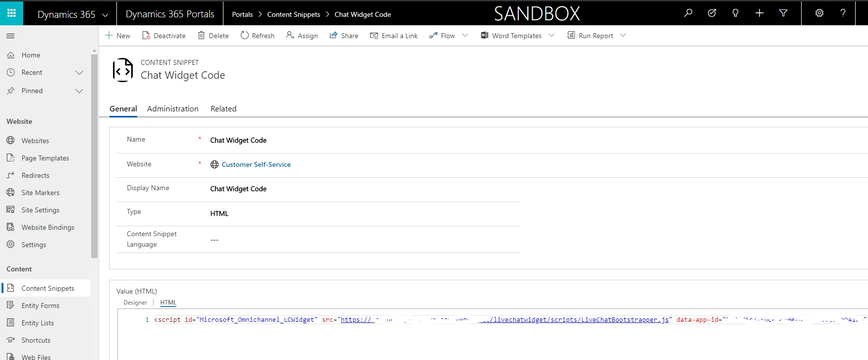Viewport: 868px width, 360px height.
Task: Click Email a Link command
Action: pos(394,36)
